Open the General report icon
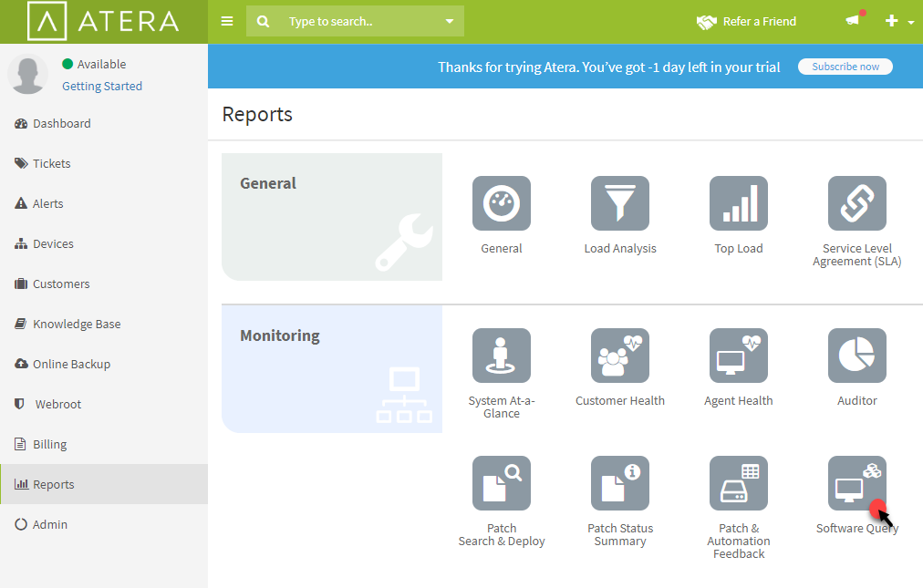Image resolution: width=923 pixels, height=588 pixels. 501,203
